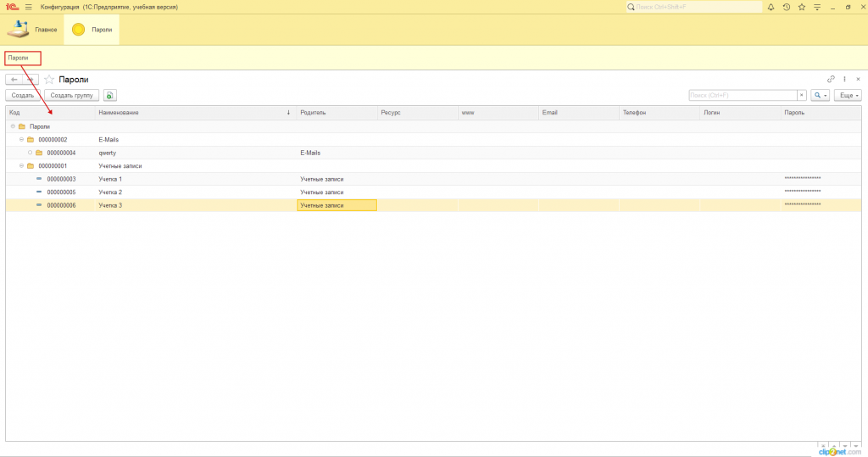Screen dimensions: 868x457
Task: Click Логин column header
Action: click(740, 113)
